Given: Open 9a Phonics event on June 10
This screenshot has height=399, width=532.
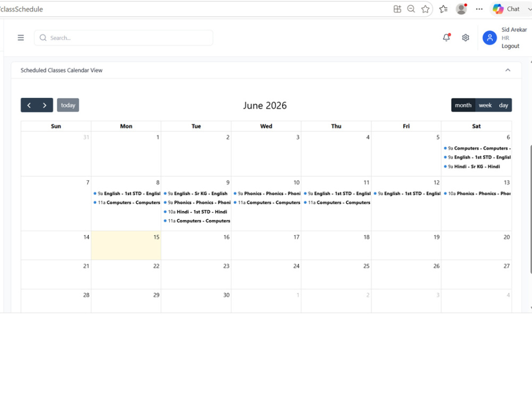Looking at the screenshot, I should pos(267,194).
